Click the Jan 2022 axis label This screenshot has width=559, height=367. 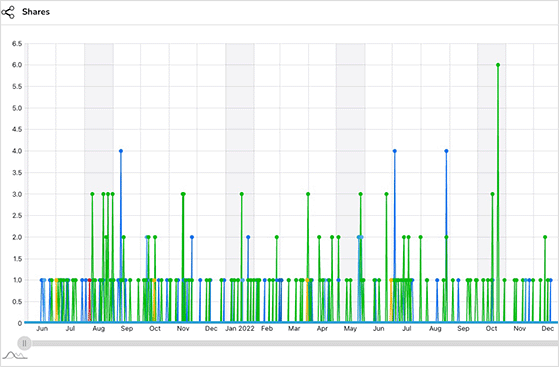(x=240, y=328)
